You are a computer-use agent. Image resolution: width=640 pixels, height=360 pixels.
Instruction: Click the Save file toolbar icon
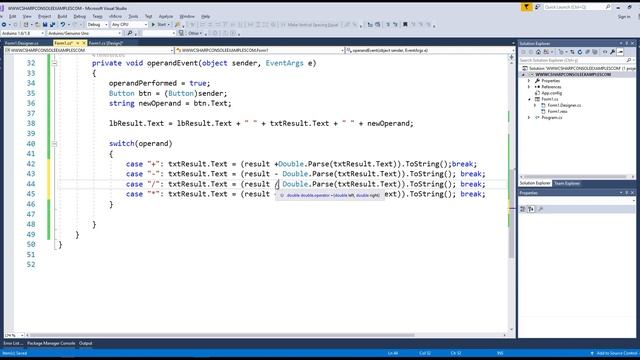coord(45,24)
